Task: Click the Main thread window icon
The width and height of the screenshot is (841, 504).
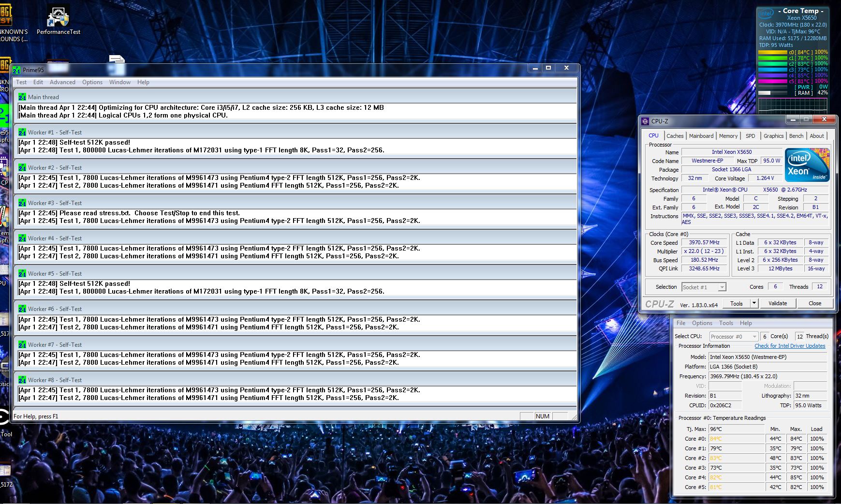Action: [22, 97]
